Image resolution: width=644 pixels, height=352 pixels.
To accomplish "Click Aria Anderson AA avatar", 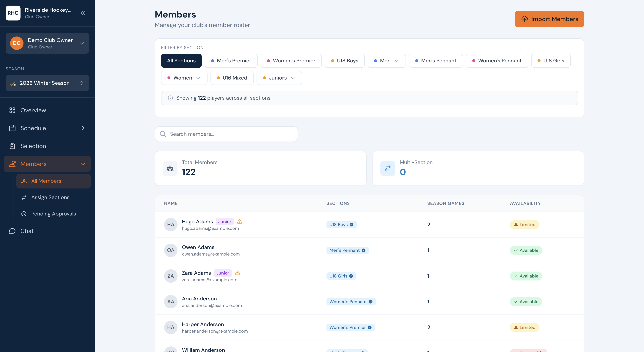I will click(x=171, y=302).
